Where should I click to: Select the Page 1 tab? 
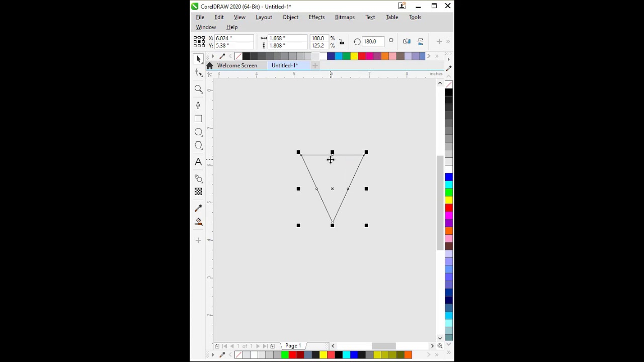click(293, 346)
